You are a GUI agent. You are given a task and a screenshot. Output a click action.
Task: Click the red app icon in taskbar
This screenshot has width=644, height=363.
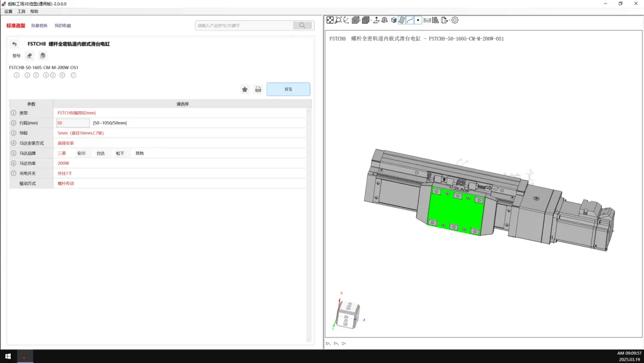pyautogui.click(x=24, y=356)
